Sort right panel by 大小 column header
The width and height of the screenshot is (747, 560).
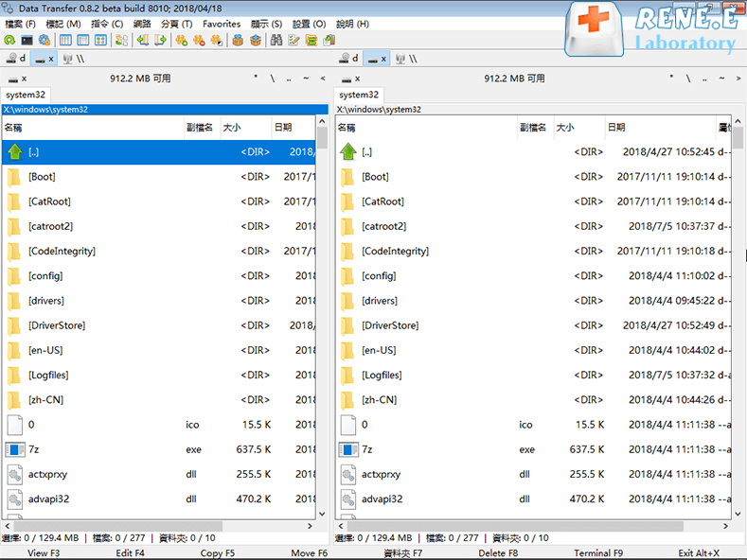[579, 127]
